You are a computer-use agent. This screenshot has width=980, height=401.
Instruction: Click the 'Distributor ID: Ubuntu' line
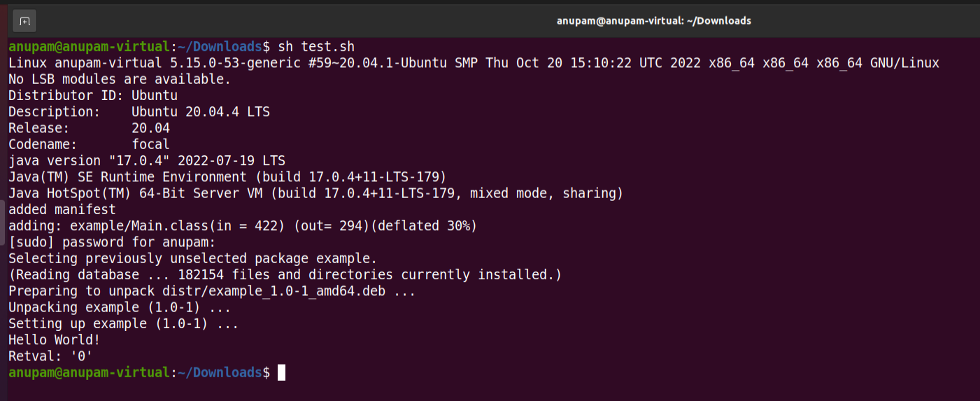(x=92, y=95)
